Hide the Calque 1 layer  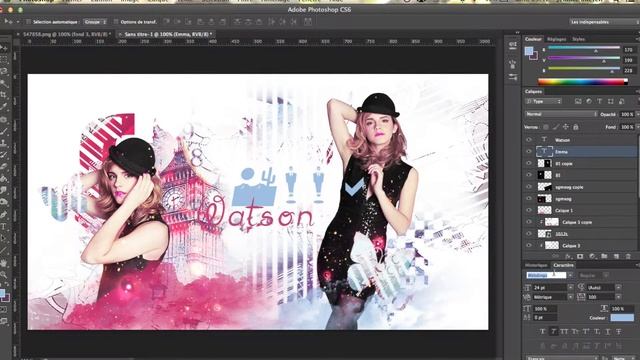tap(529, 210)
